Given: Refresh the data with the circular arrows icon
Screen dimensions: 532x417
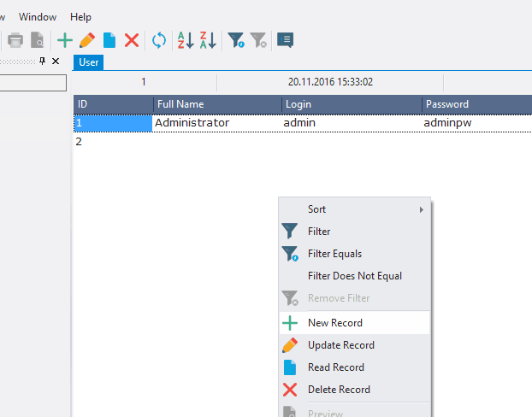Looking at the screenshot, I should tap(159, 40).
